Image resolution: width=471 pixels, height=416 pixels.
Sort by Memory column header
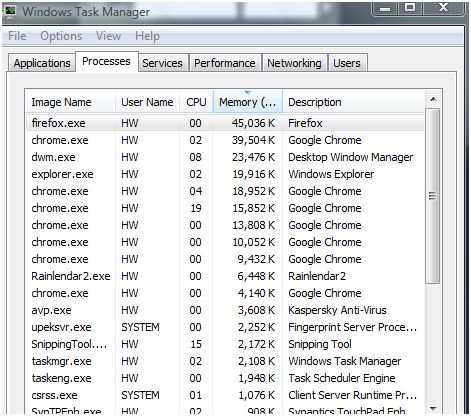248,102
